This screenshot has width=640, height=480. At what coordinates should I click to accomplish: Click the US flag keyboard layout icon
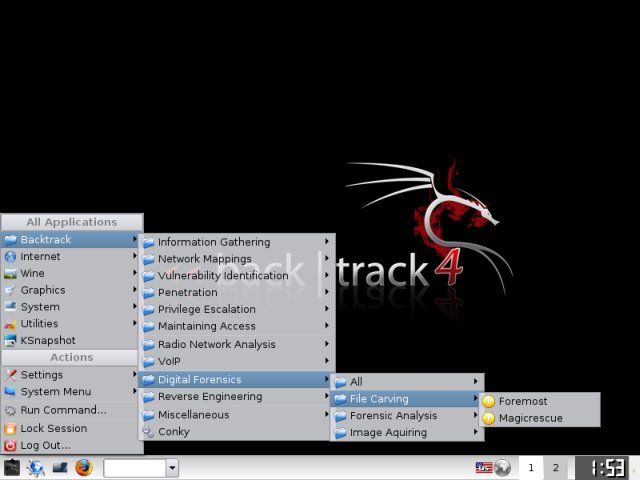pyautogui.click(x=484, y=467)
